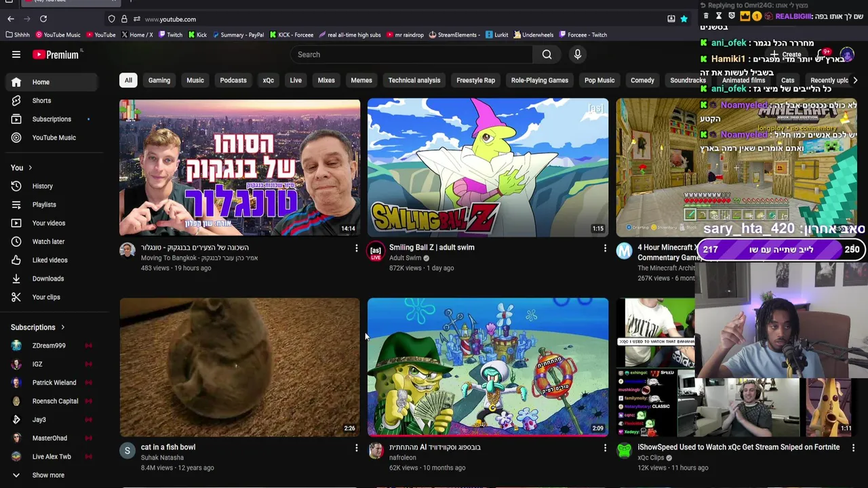Image resolution: width=868 pixels, height=488 pixels.
Task: Select the Music filter chip
Action: (195, 80)
